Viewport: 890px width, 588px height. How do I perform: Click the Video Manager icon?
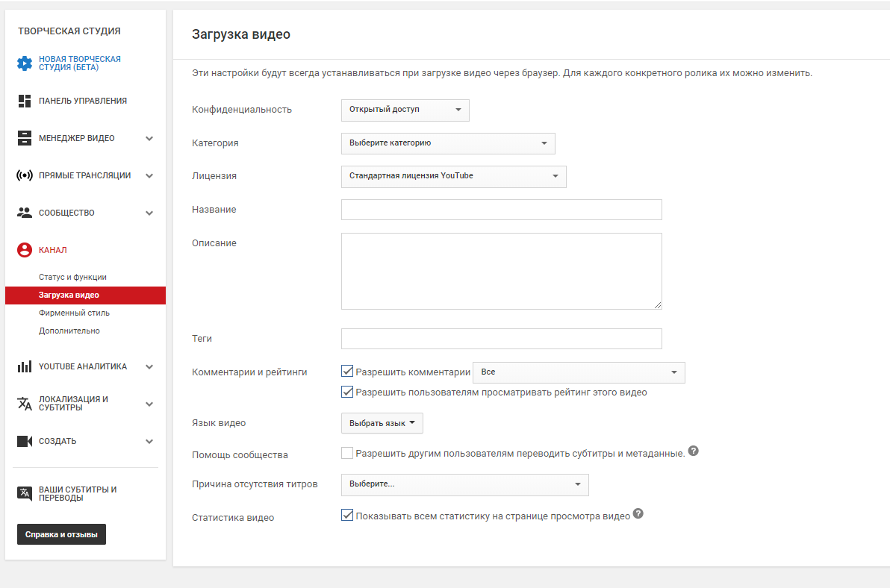[25, 138]
